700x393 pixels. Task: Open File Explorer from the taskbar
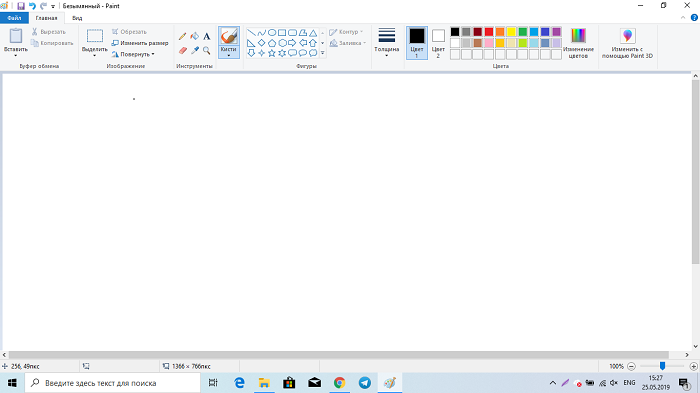[264, 383]
